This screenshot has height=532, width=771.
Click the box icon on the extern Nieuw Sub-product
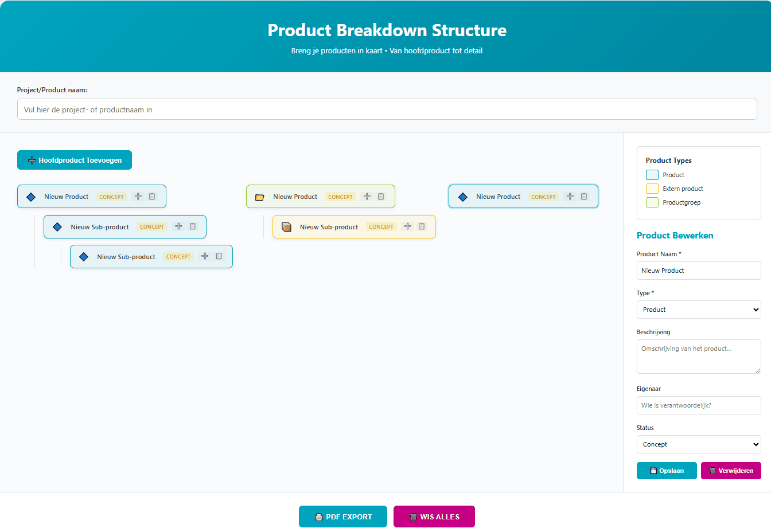click(286, 226)
